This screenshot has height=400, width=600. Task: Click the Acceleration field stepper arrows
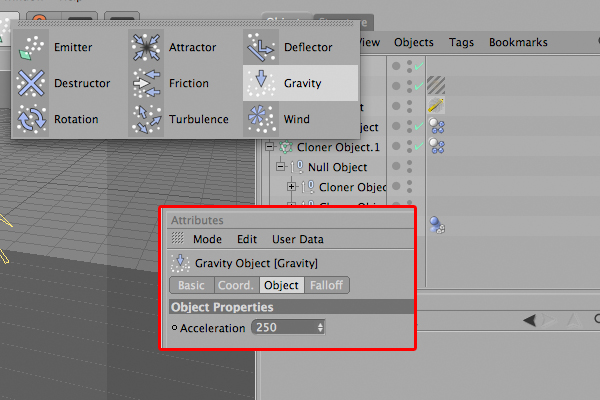pos(320,328)
